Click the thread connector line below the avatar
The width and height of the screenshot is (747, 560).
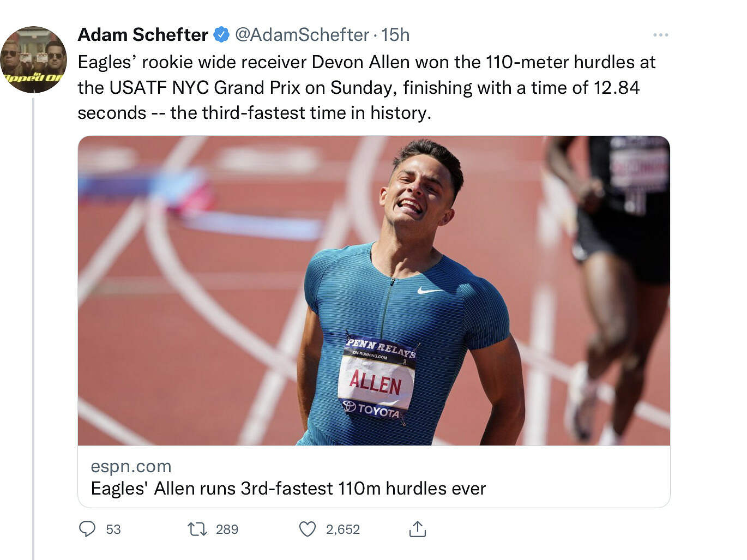(x=33, y=327)
